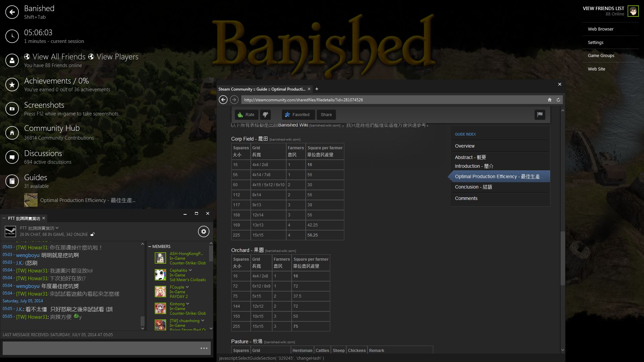The width and height of the screenshot is (644, 362).
Task: Click View Players link
Action: pyautogui.click(x=113, y=57)
